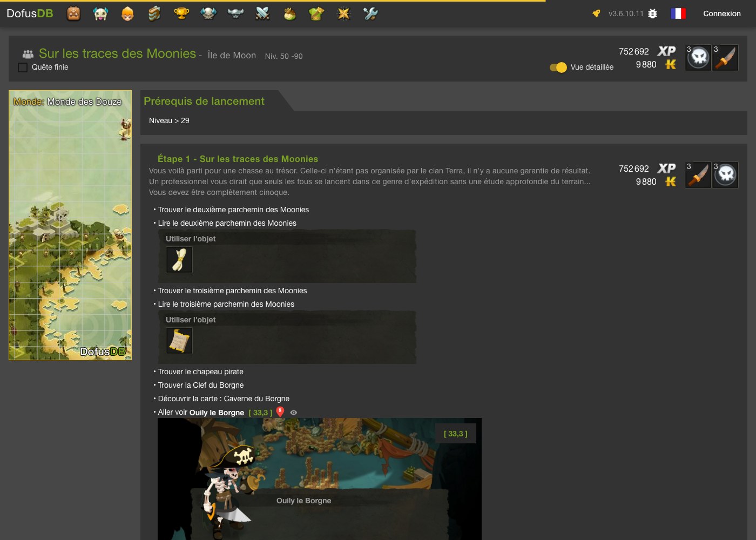
Task: Open the gold compass star icon
Action: 343,13
